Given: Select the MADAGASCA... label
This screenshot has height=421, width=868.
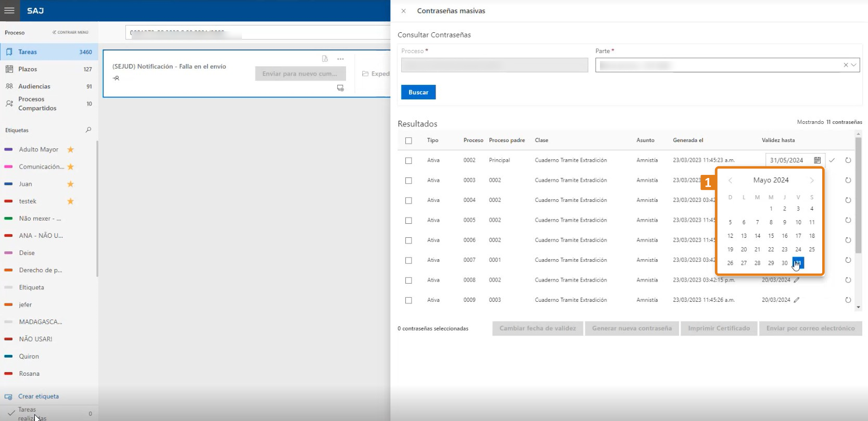Looking at the screenshot, I should point(40,322).
